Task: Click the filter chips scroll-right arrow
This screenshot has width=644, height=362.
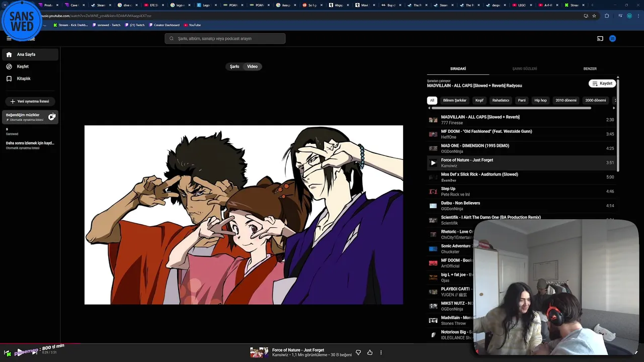Action: tap(613, 108)
